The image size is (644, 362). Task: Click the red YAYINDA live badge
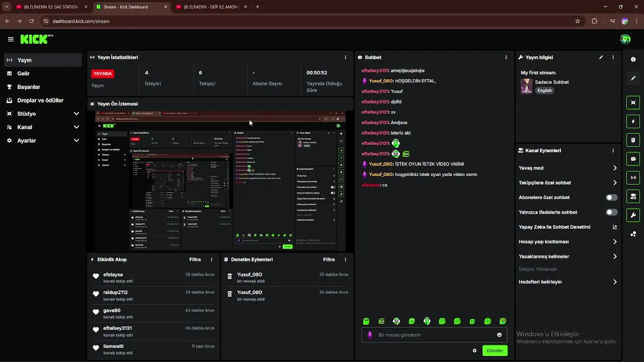tap(103, 73)
